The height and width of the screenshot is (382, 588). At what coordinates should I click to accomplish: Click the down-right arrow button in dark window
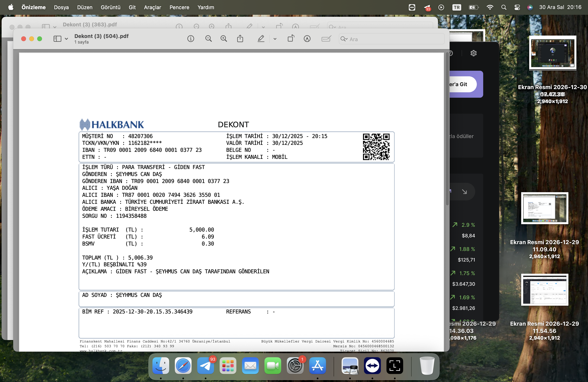464,191
